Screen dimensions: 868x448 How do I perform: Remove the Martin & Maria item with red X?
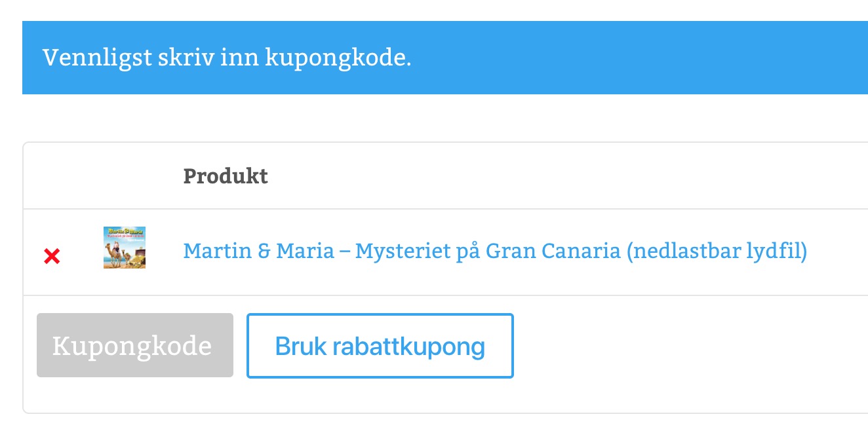(52, 257)
